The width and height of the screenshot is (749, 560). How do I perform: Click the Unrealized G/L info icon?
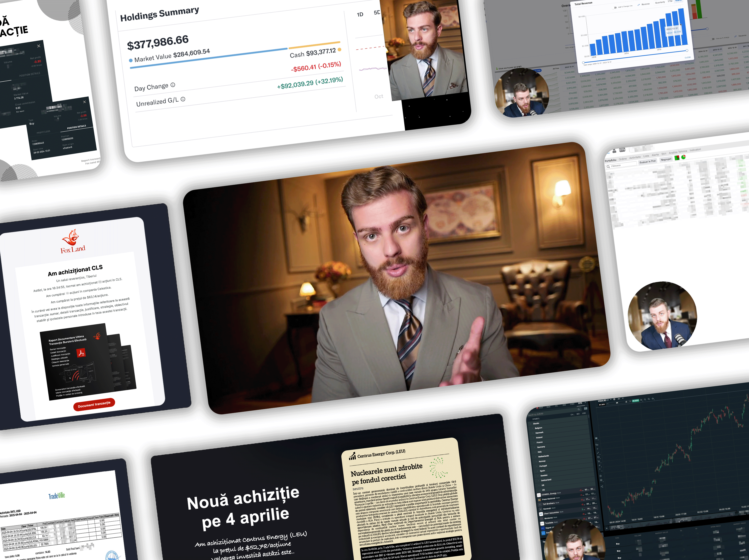pos(183,99)
